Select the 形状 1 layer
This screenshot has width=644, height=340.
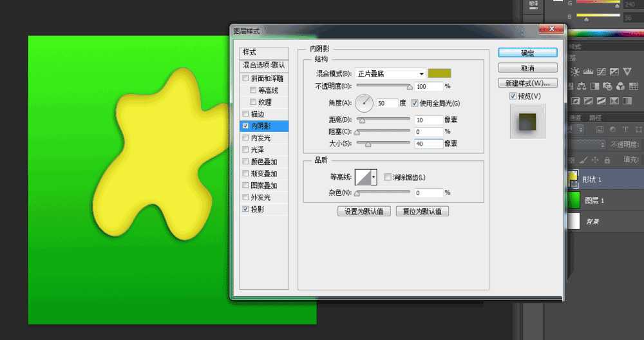click(x=605, y=180)
